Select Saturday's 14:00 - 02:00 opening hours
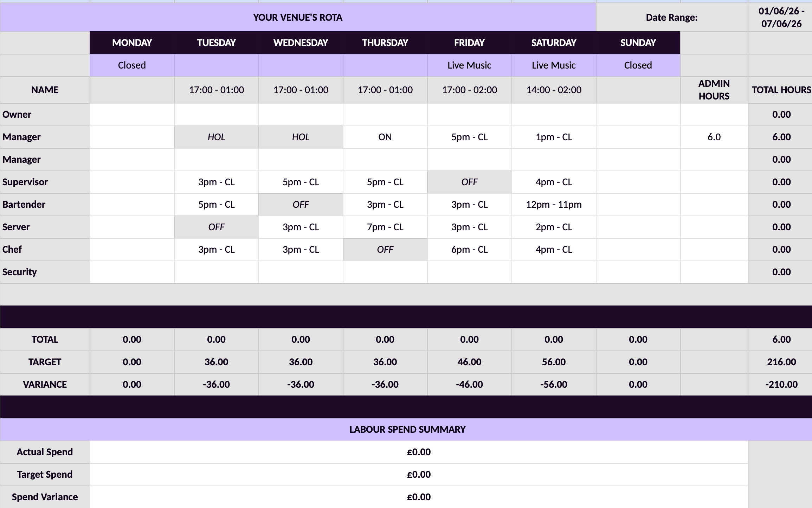Viewport: 812px width, 508px height. click(x=554, y=90)
